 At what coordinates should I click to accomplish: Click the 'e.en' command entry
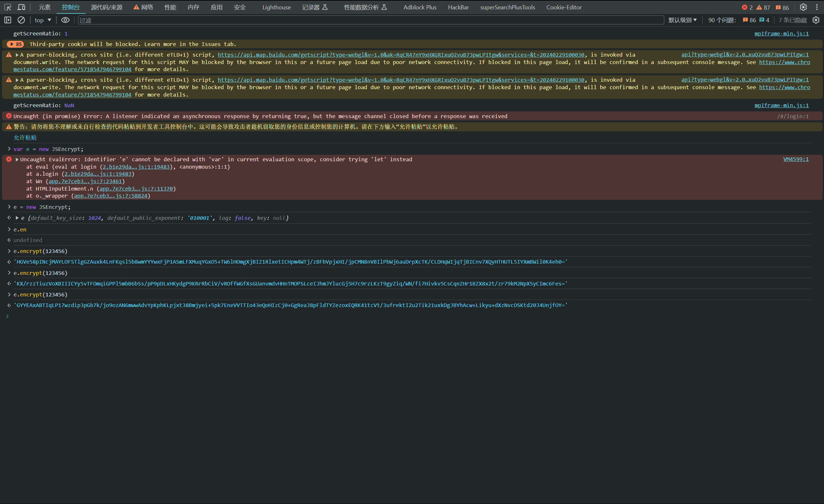point(20,229)
